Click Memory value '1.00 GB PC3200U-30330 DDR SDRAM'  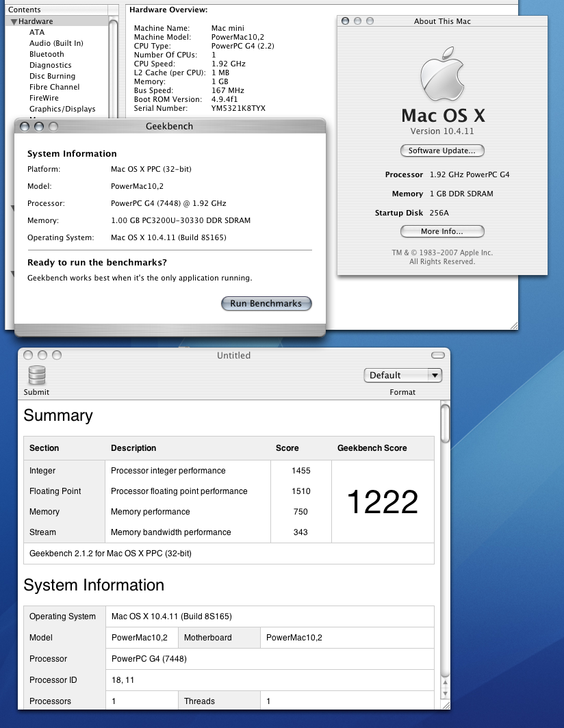point(181,220)
